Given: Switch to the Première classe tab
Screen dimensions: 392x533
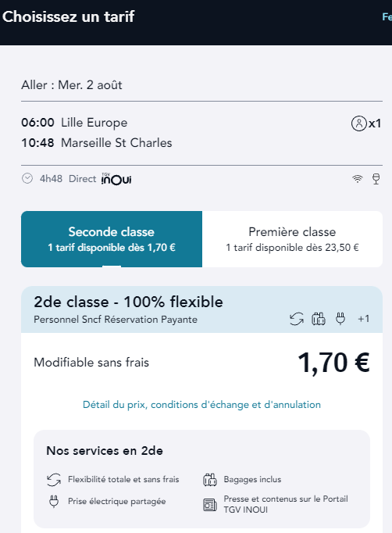Looking at the screenshot, I should click(x=292, y=239).
